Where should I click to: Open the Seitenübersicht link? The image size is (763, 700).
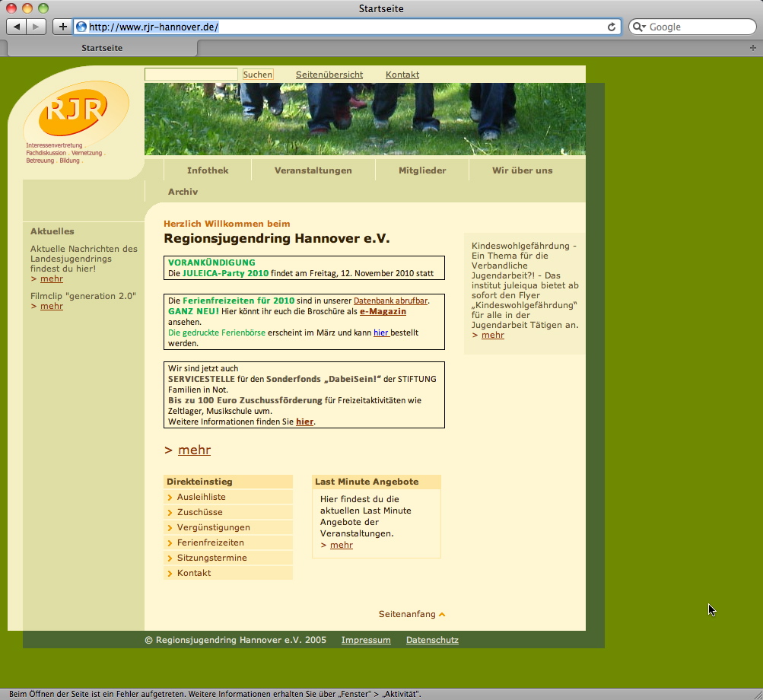[329, 75]
